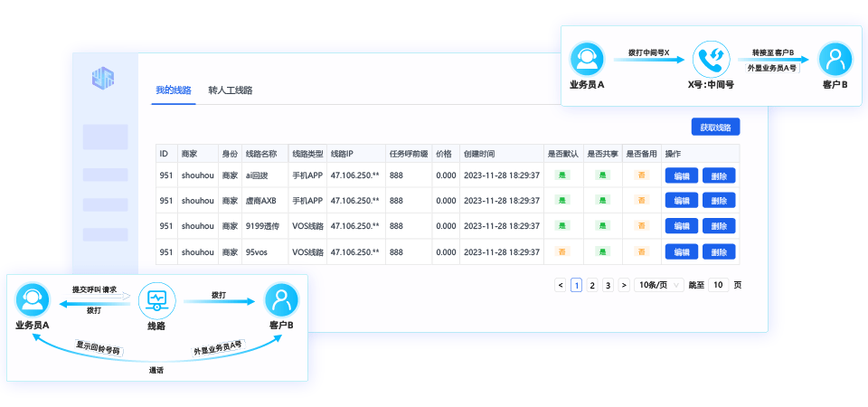Click the first sidebar menu placeholder
This screenshot has height=407, width=868.
tap(105, 137)
